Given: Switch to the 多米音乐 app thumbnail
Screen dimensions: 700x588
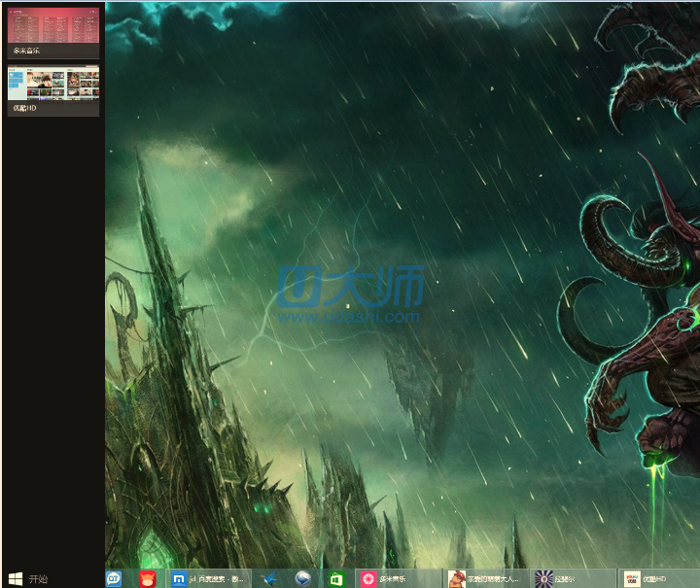Looking at the screenshot, I should pyautogui.click(x=53, y=33).
